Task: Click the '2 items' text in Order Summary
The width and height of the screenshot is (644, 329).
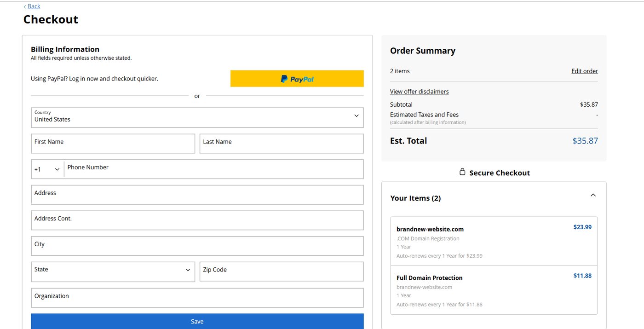Action: 400,71
